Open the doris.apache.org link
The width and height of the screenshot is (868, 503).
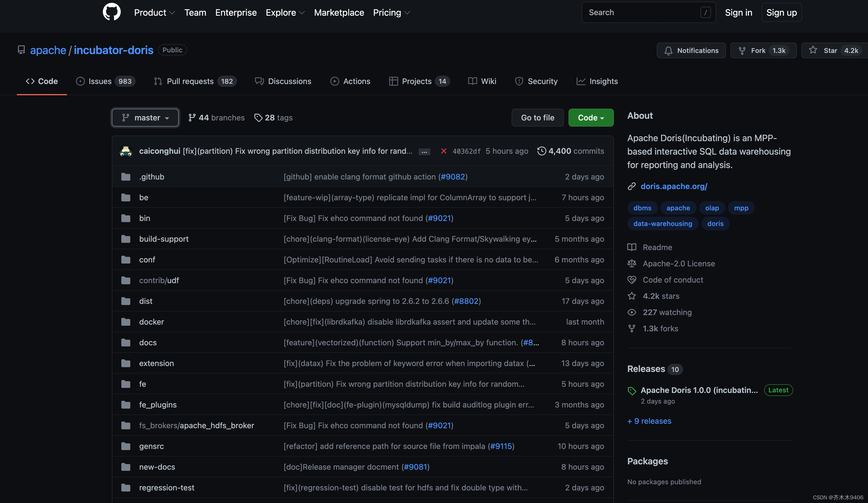(674, 186)
